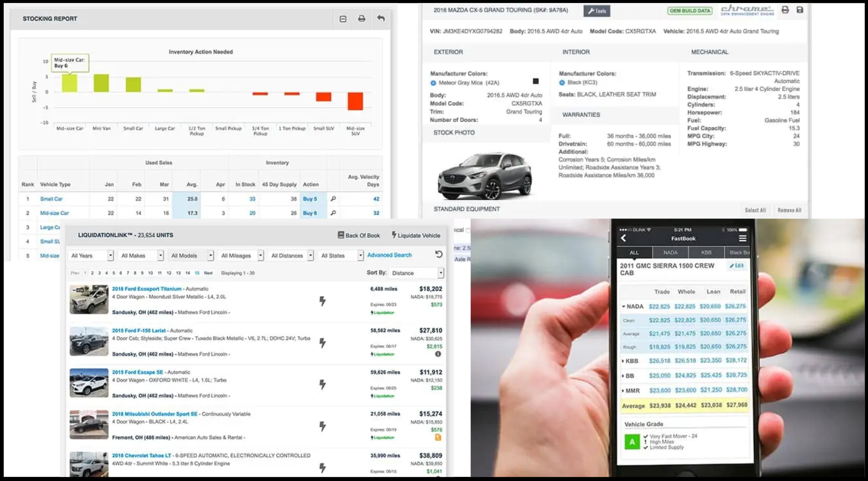Screen dimensions: 868x481
Task: Click the liquidate bolt icon for Ford Escape
Action: tap(322, 384)
